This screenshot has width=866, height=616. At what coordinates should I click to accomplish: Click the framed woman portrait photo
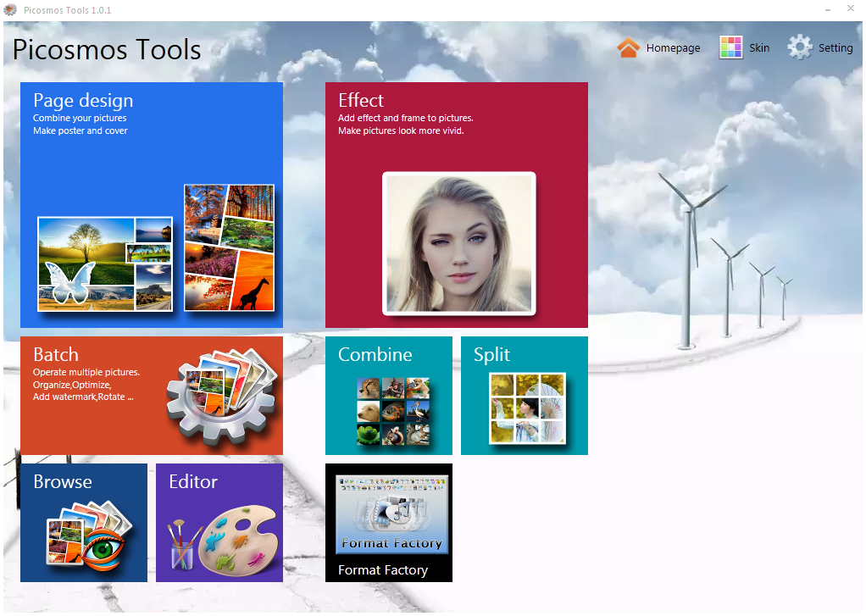tap(459, 244)
